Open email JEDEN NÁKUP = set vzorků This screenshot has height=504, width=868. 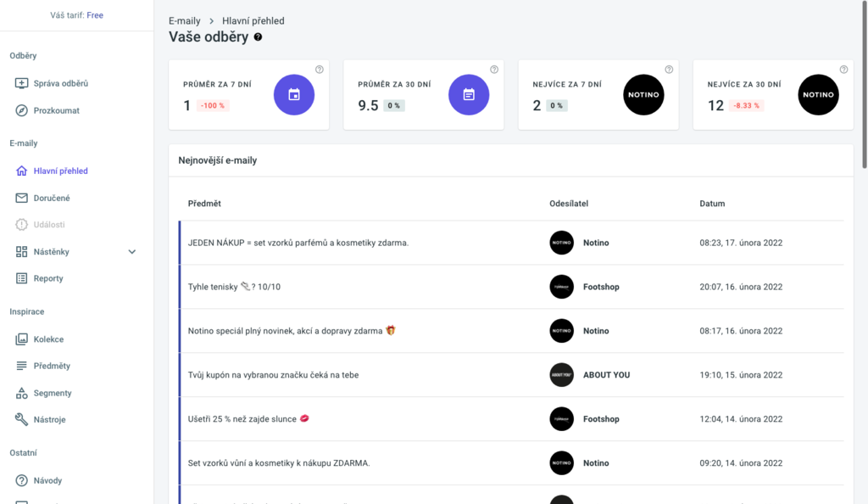298,243
